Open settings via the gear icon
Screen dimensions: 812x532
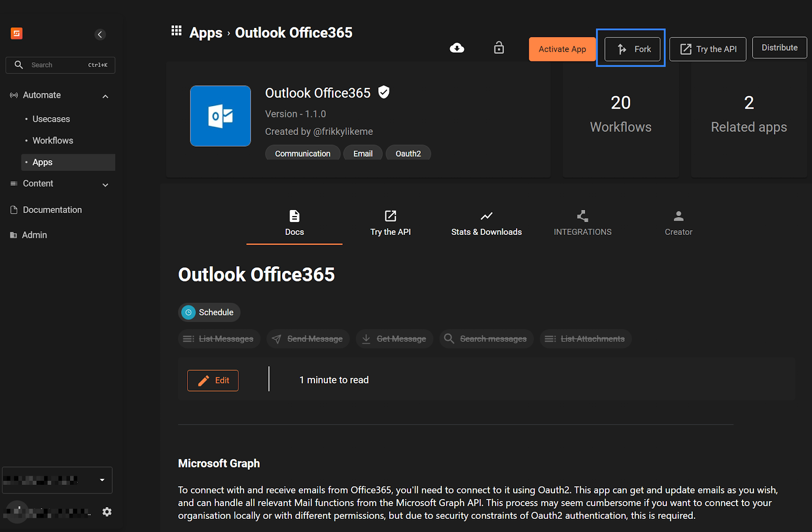(x=107, y=512)
